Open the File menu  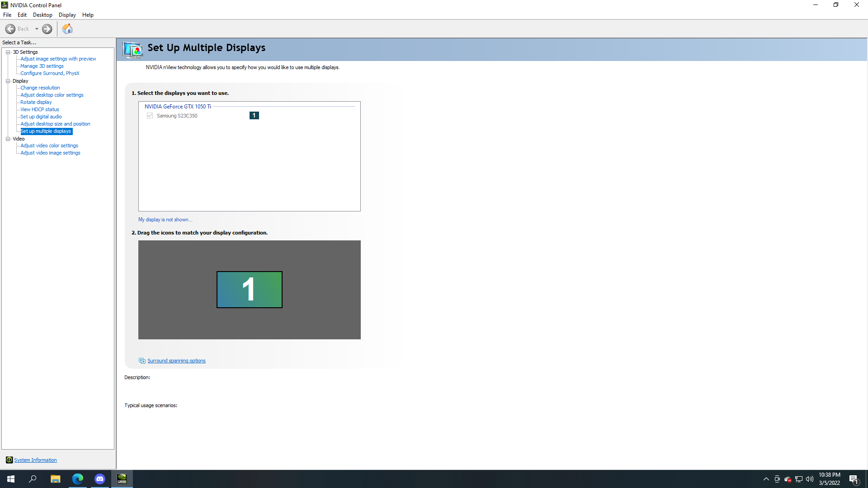[7, 15]
